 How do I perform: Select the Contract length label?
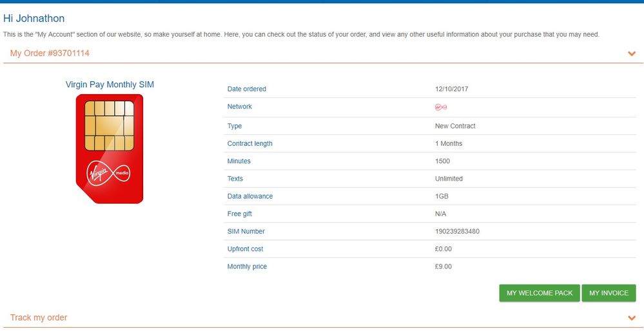[249, 143]
